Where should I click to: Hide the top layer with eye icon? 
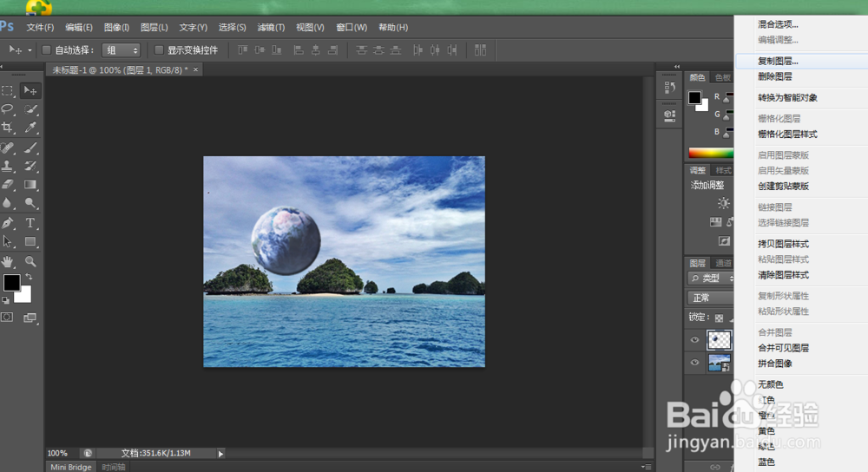click(694, 340)
